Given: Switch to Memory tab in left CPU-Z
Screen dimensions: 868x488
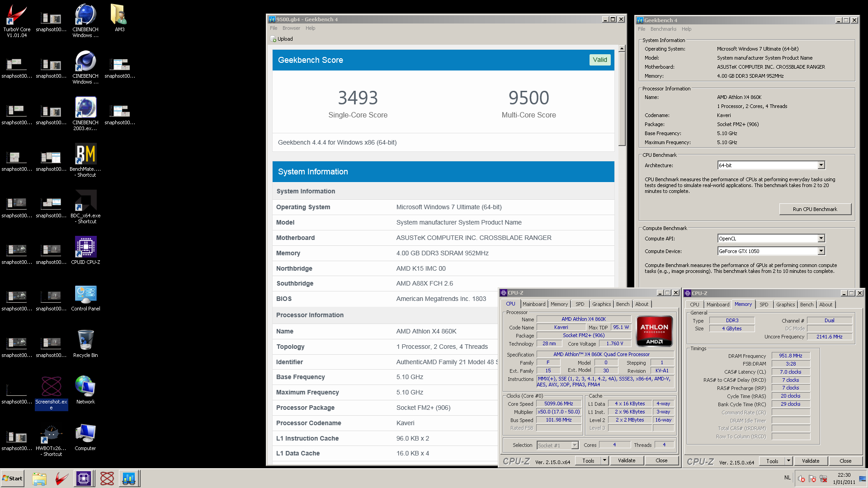Looking at the screenshot, I should pos(559,304).
